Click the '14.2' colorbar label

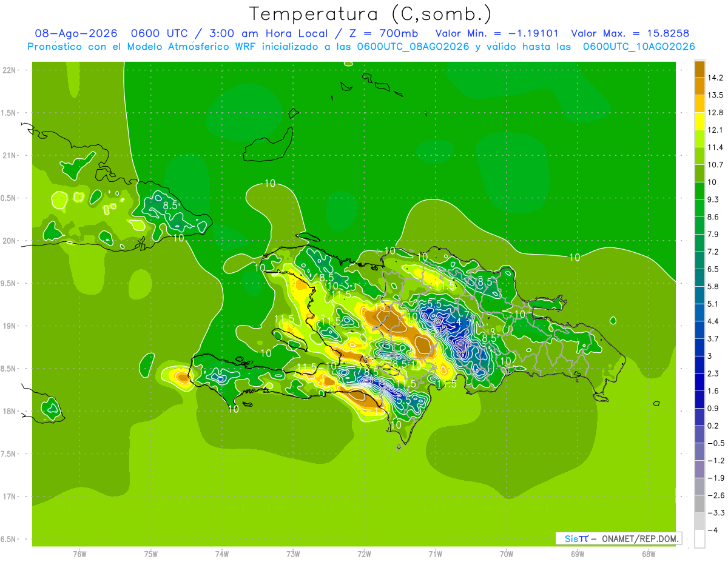pos(716,78)
